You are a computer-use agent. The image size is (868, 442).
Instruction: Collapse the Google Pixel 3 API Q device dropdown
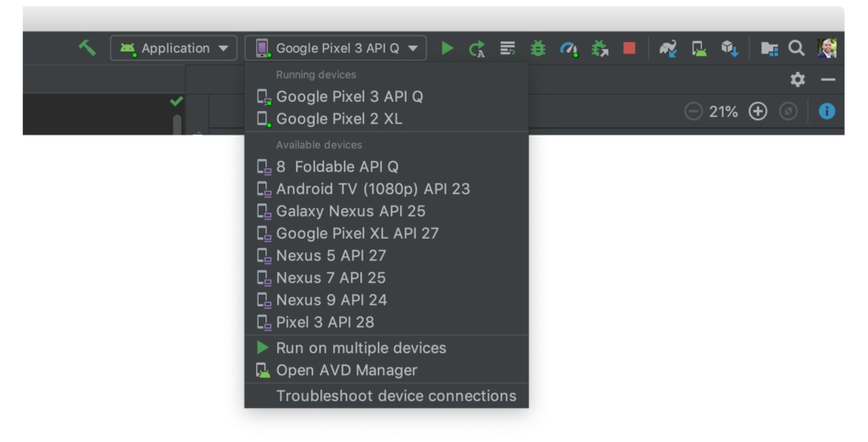tap(336, 48)
